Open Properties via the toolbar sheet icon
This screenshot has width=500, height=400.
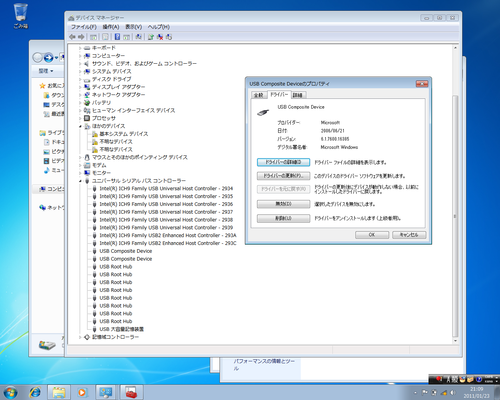[105, 37]
